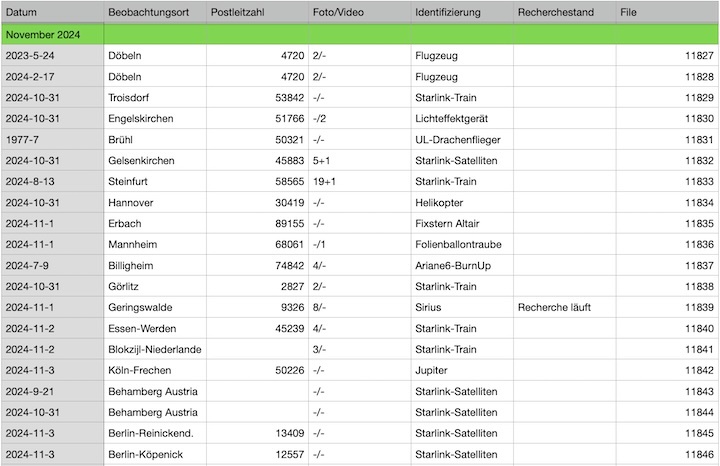The width and height of the screenshot is (720, 466).
Task: Click the File column header
Action: tap(628, 12)
